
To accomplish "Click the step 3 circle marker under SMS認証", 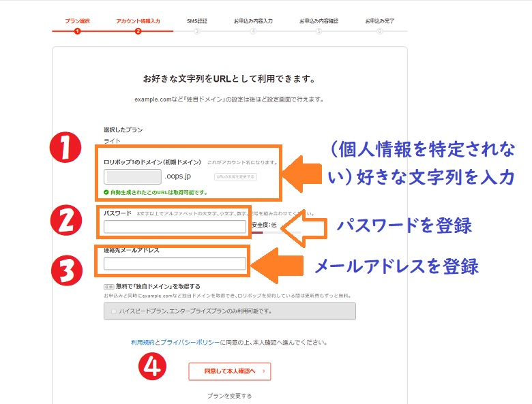I will point(197,31).
